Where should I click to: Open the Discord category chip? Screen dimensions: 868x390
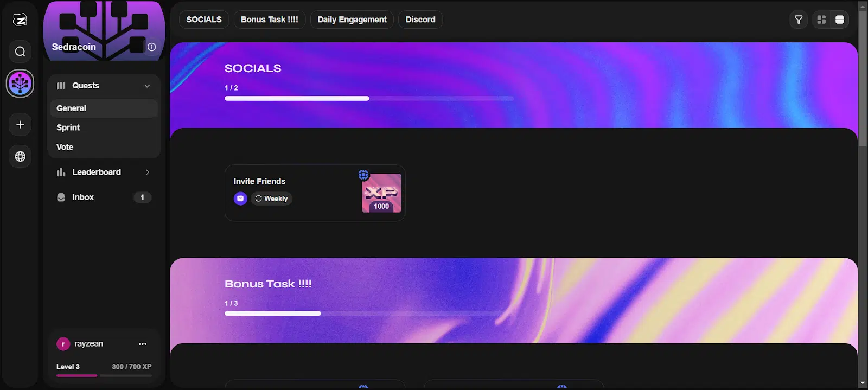point(420,20)
